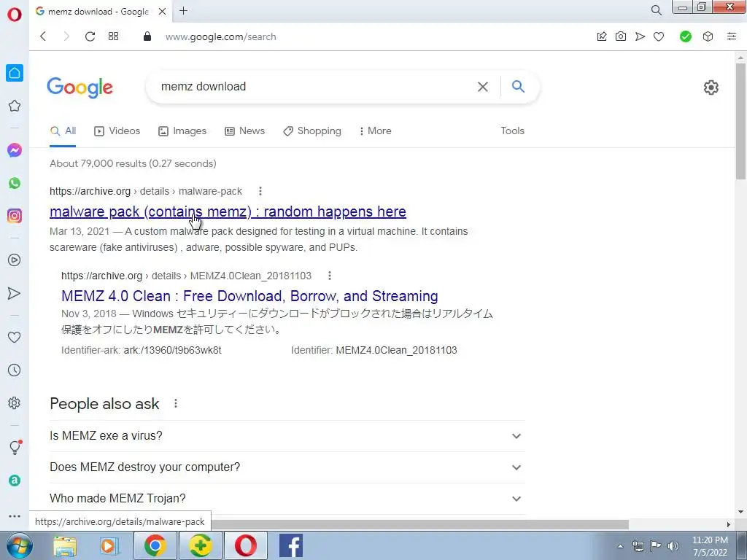Open 'malware pack (contains memz)' result link

click(228, 211)
